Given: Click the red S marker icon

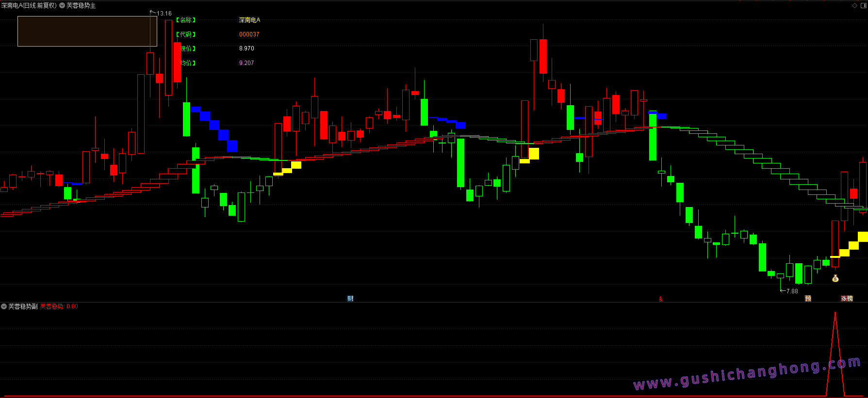Looking at the screenshot, I should (x=661, y=299).
